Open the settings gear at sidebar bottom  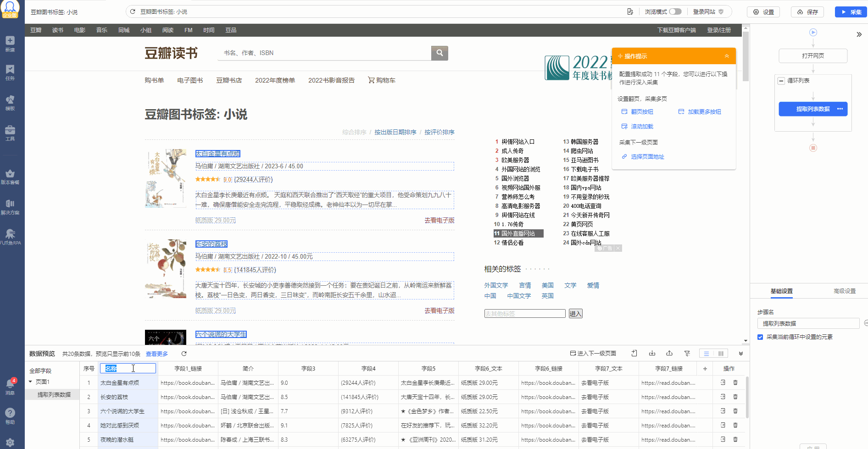(x=10, y=443)
